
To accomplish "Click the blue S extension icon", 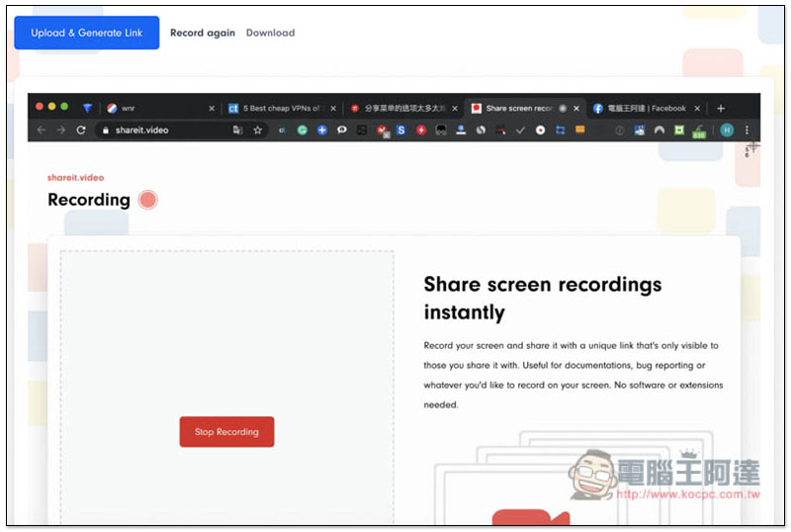I will click(401, 131).
